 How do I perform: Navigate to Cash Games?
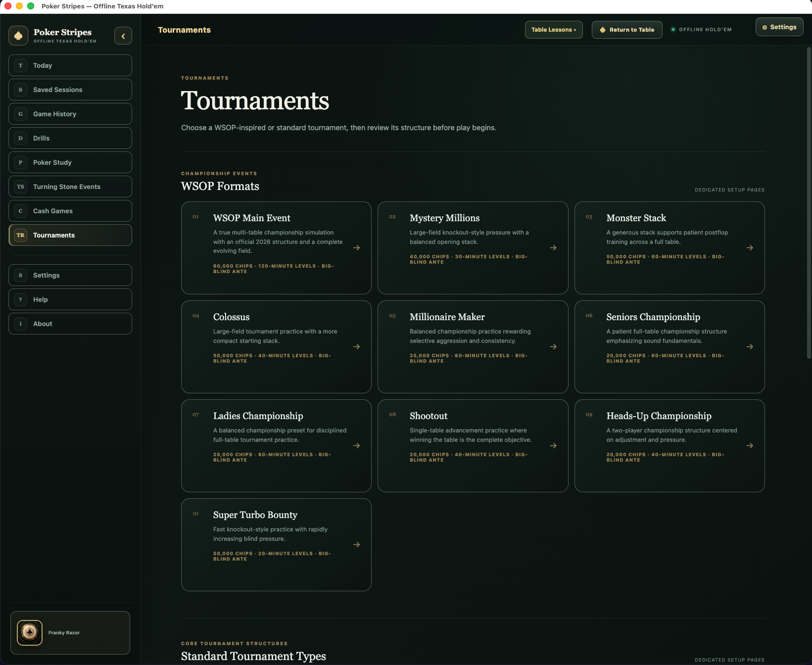pyautogui.click(x=70, y=211)
